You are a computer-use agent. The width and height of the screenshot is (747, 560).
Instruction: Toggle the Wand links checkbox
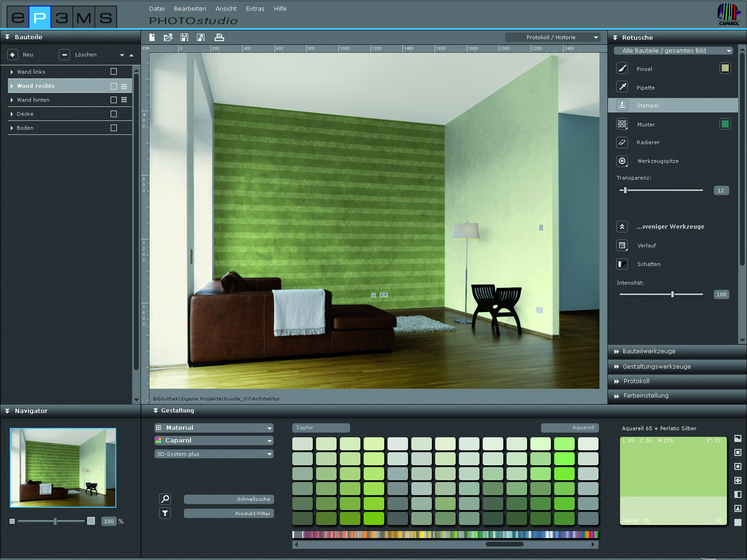coord(113,71)
